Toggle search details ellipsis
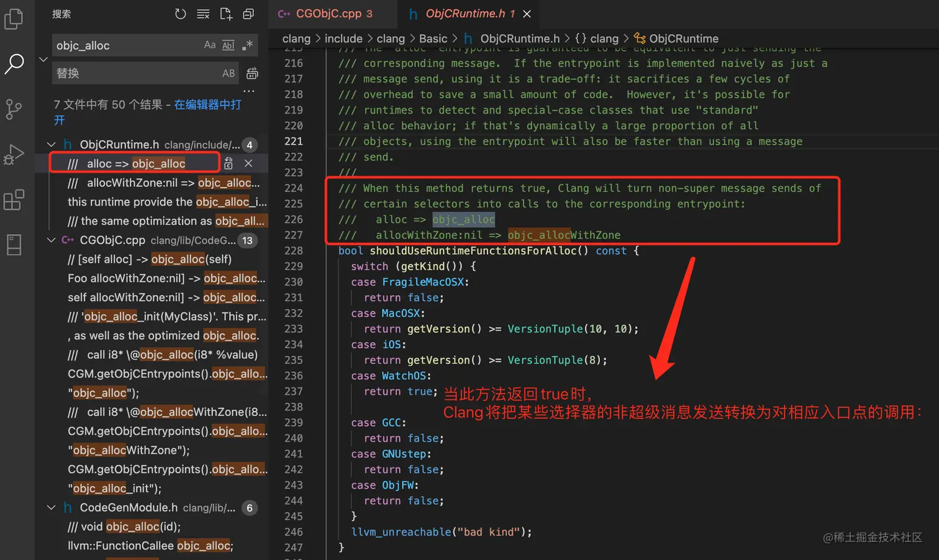939x560 pixels. (x=249, y=91)
